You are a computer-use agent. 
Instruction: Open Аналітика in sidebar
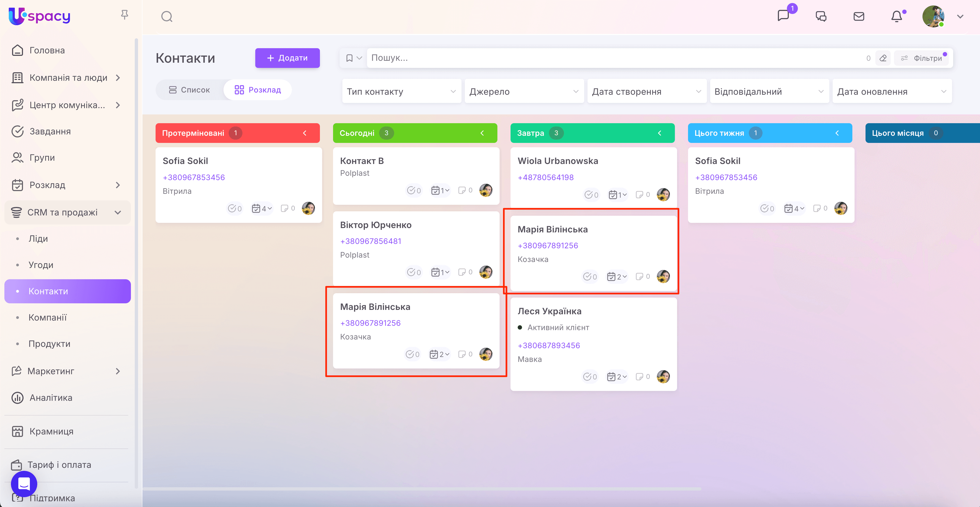[x=68, y=397]
